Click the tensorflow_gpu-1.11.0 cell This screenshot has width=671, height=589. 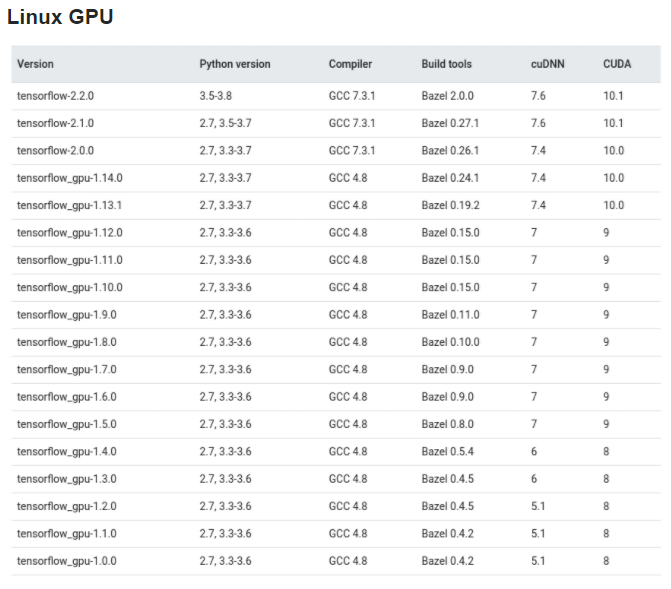pyautogui.click(x=70, y=260)
